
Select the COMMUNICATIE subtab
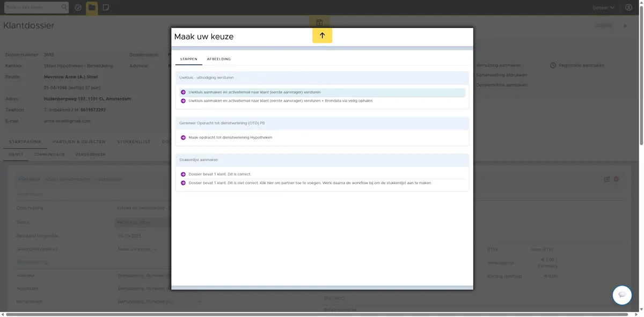[x=49, y=154]
